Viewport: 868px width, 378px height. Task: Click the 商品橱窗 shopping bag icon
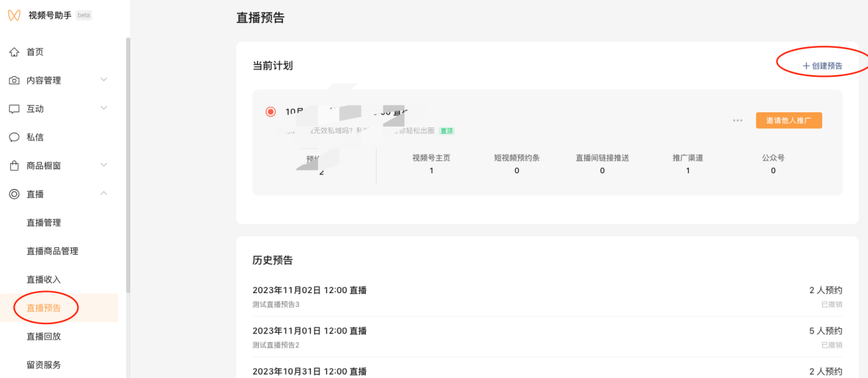pyautogui.click(x=14, y=166)
